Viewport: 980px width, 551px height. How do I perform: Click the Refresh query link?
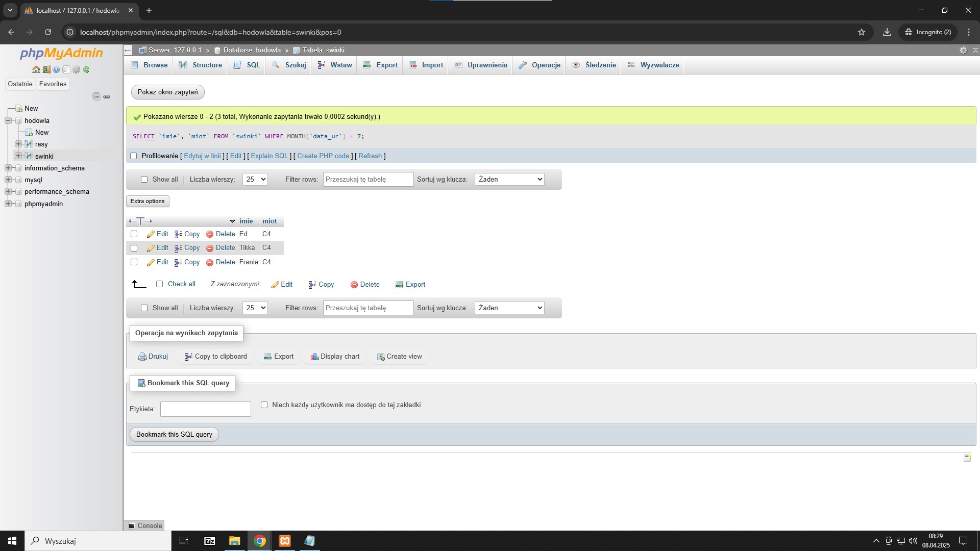[370, 156]
